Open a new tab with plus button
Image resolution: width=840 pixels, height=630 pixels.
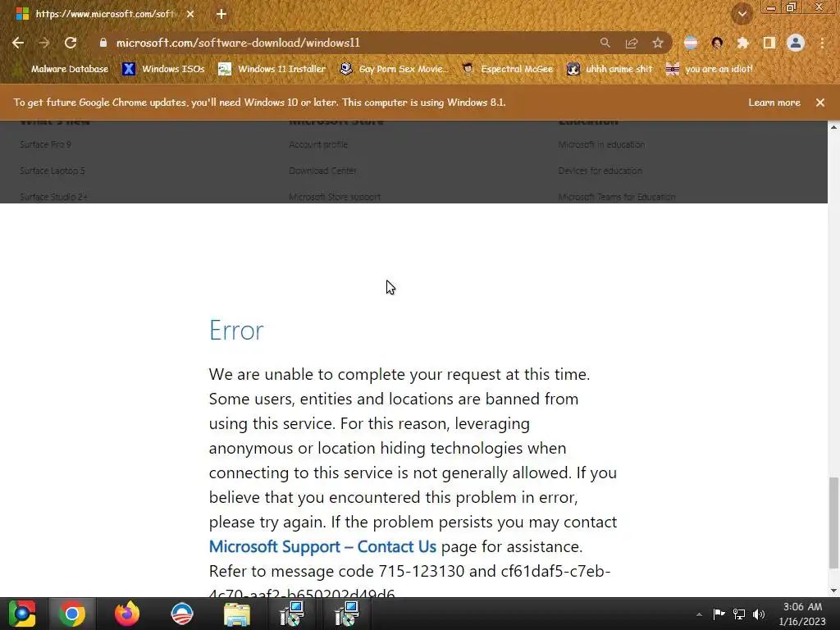(221, 15)
